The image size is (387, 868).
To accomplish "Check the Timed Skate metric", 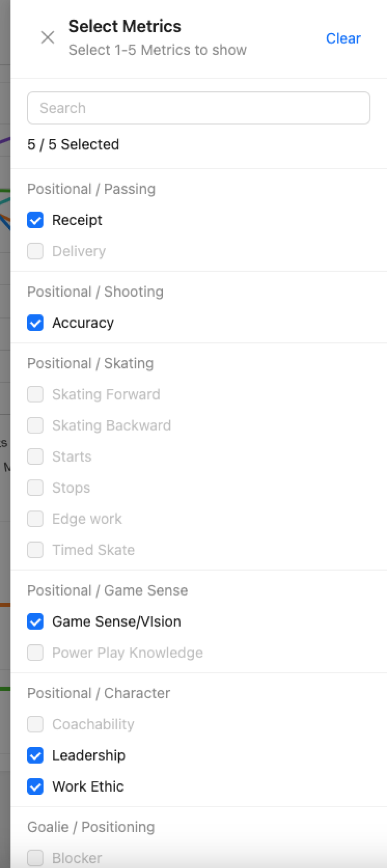I will point(35,550).
